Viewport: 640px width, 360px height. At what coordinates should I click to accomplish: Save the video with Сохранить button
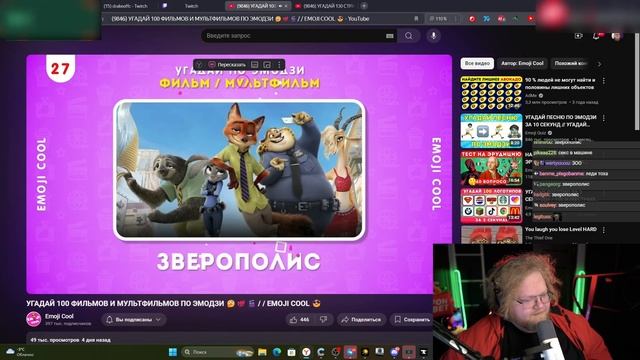tap(412, 320)
